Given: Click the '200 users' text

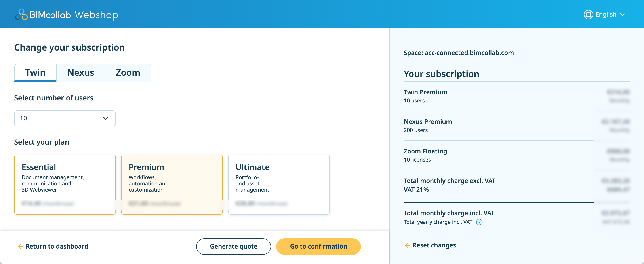Looking at the screenshot, I should pos(415,130).
